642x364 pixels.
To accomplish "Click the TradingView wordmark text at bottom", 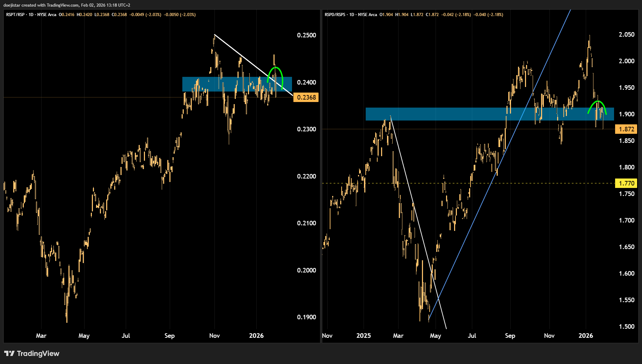I will point(38,354).
